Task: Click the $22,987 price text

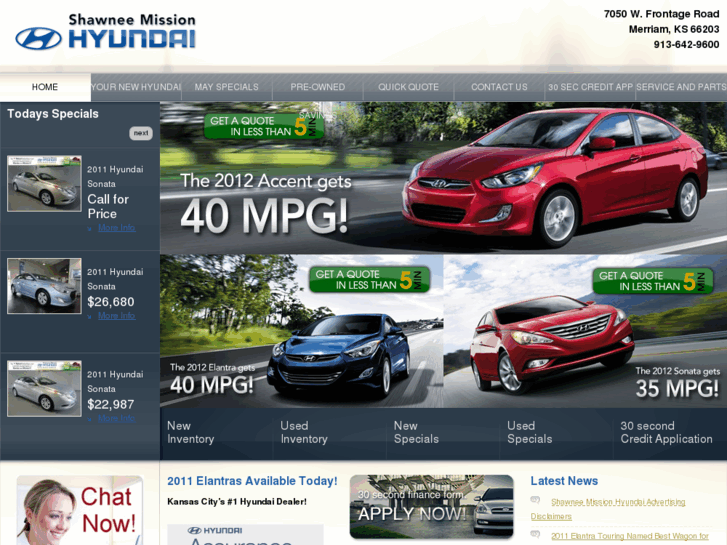Action: (111, 404)
